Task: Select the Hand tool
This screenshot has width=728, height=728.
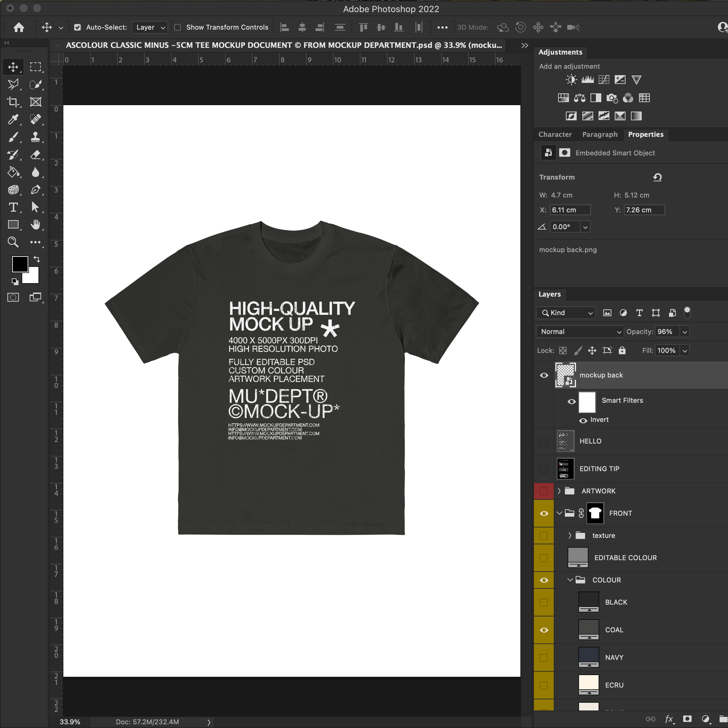Action: 35,224
